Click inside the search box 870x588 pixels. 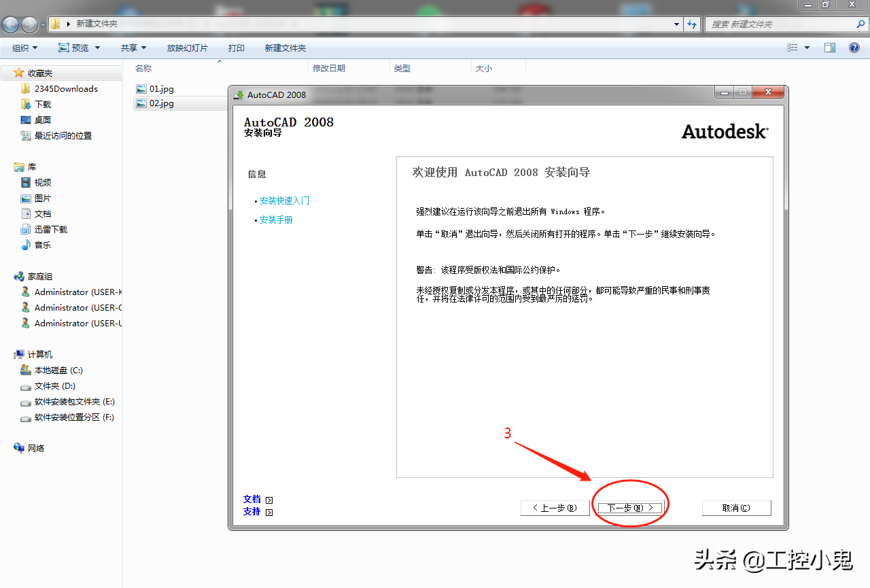782,24
